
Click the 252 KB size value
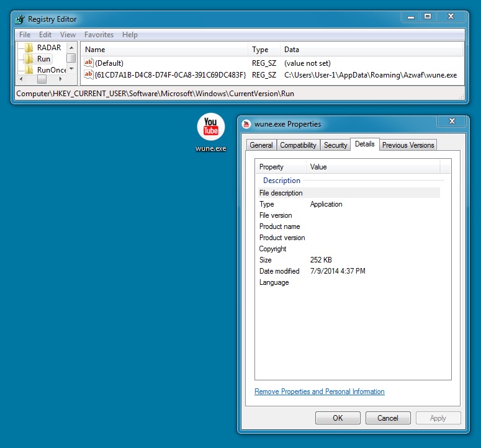(x=321, y=260)
